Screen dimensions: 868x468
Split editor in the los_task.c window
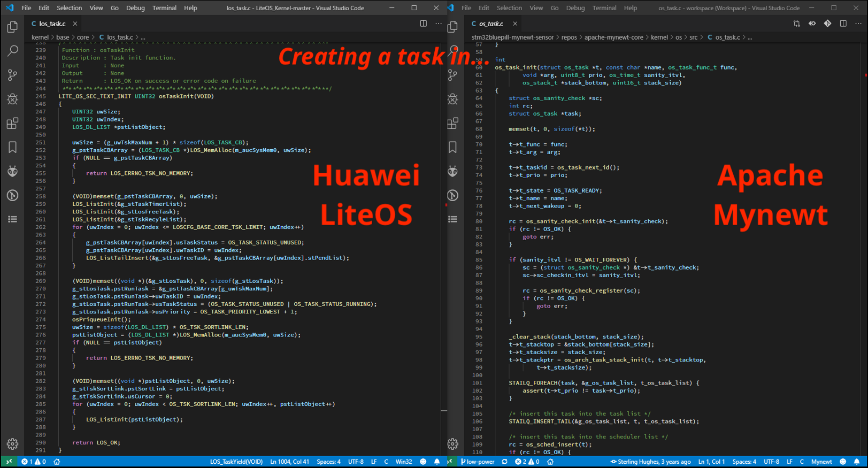423,24
